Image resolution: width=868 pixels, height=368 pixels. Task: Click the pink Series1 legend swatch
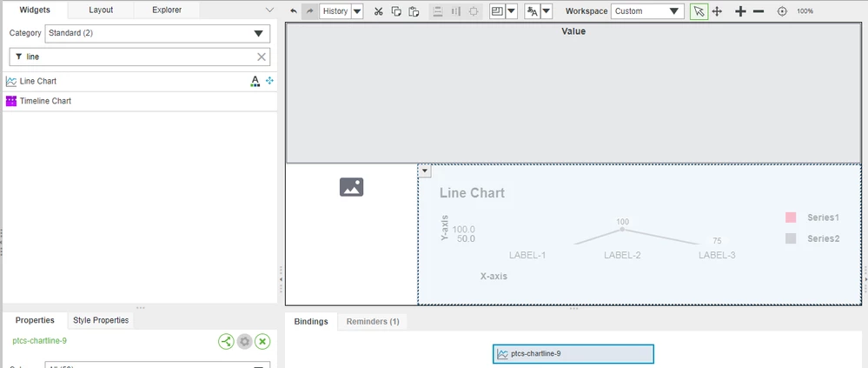791,217
